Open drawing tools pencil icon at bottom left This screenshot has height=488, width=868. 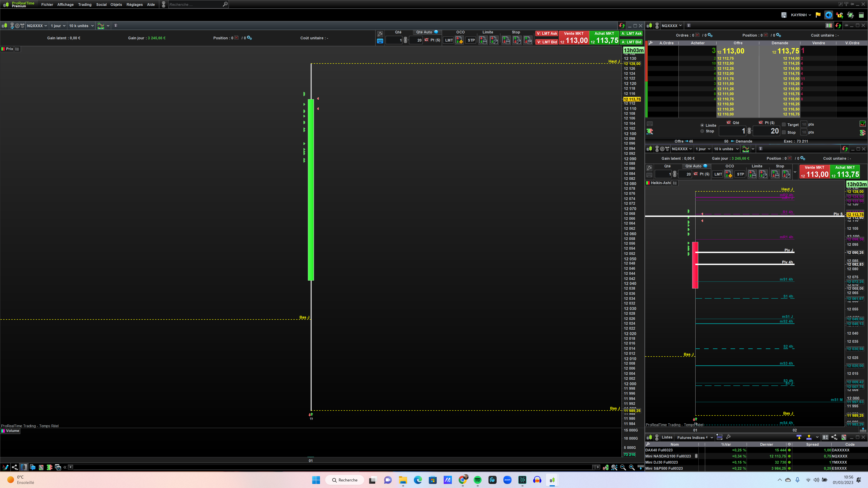click(5, 467)
